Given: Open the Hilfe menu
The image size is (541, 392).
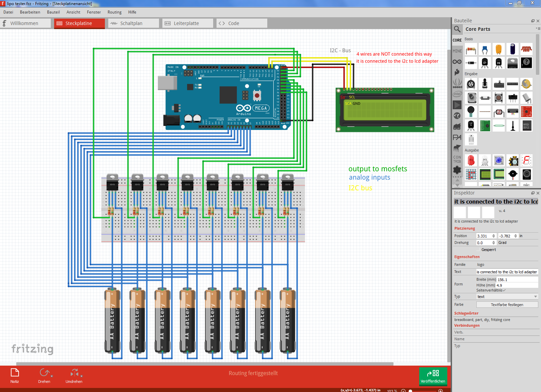Looking at the screenshot, I should (x=132, y=12).
